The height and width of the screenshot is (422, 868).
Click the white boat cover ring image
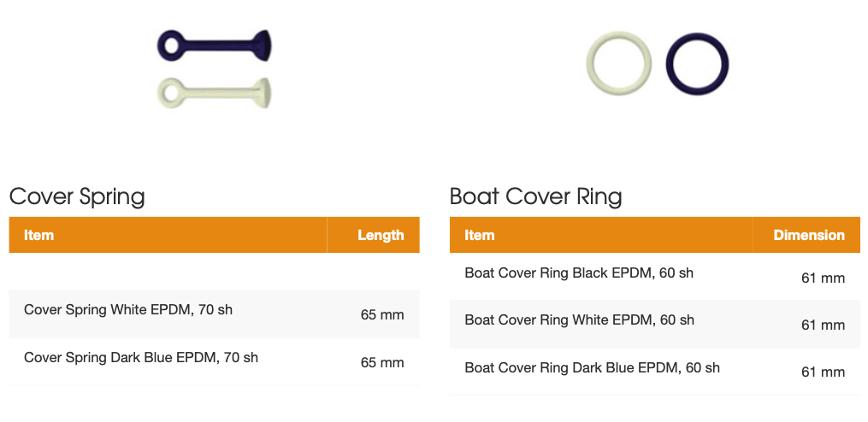618,63
